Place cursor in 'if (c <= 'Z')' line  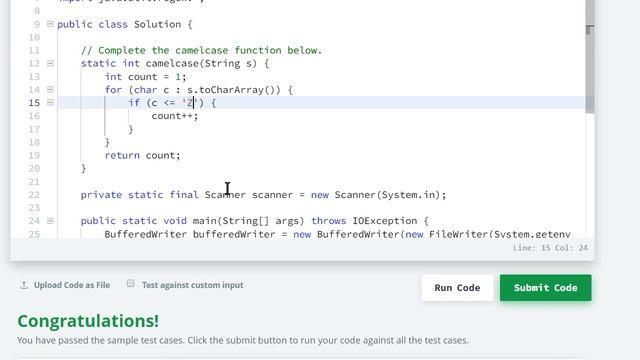click(x=172, y=103)
